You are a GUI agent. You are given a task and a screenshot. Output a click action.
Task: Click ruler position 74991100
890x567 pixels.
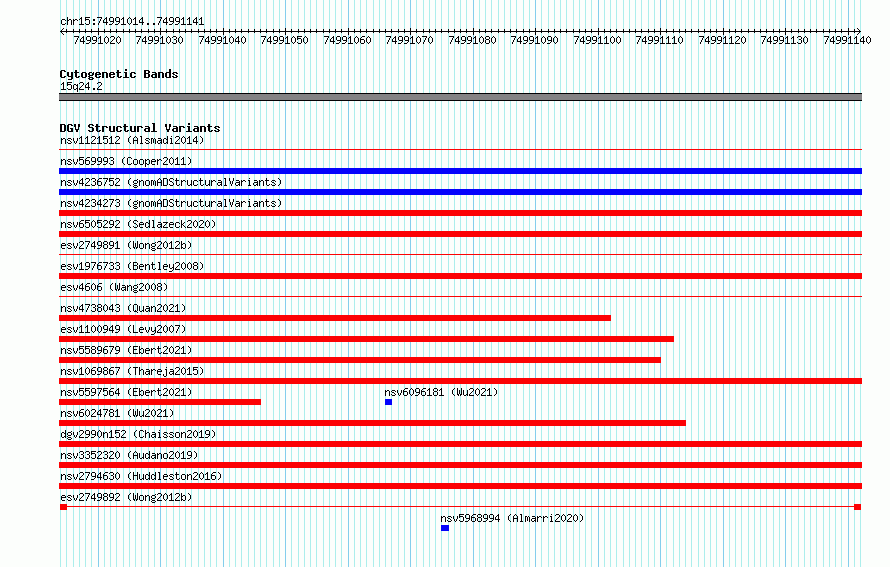[597, 40]
